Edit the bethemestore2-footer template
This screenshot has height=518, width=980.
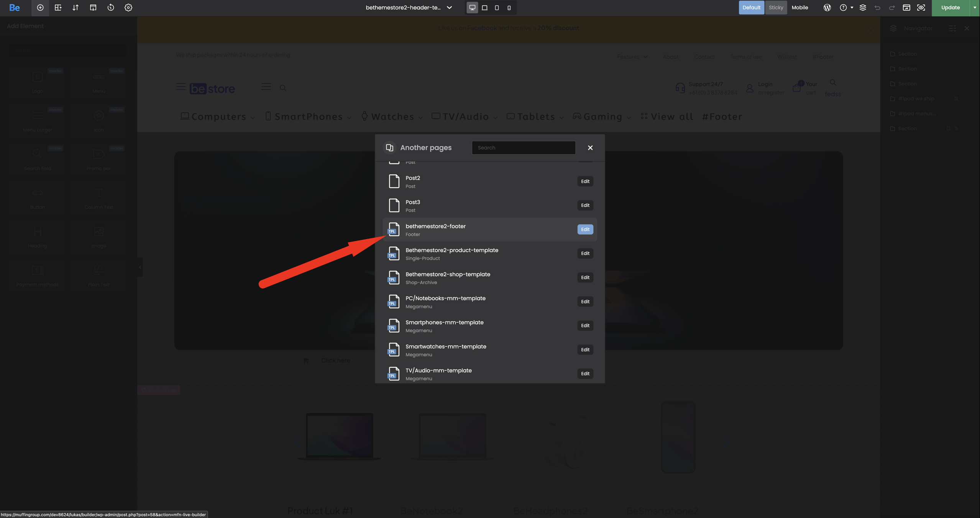(585, 229)
